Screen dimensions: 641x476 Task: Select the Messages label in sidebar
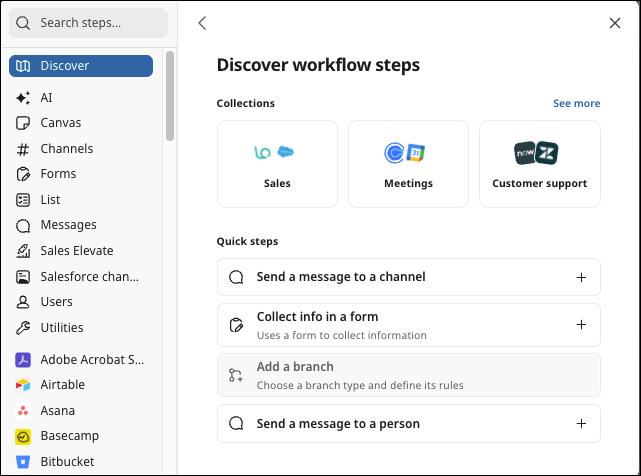68,225
